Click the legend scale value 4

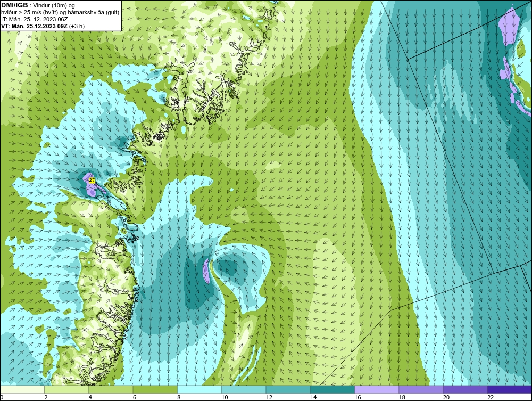(x=90, y=398)
